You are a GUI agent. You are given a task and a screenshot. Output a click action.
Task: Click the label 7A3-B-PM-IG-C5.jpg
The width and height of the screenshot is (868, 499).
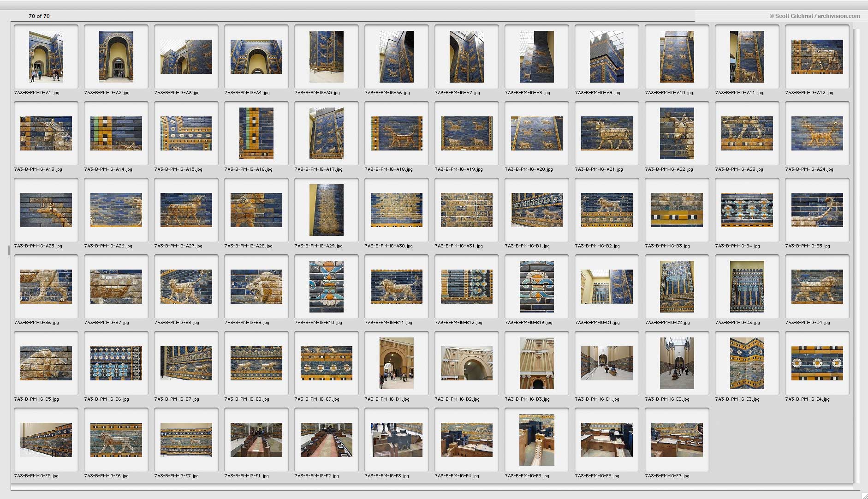(36, 399)
